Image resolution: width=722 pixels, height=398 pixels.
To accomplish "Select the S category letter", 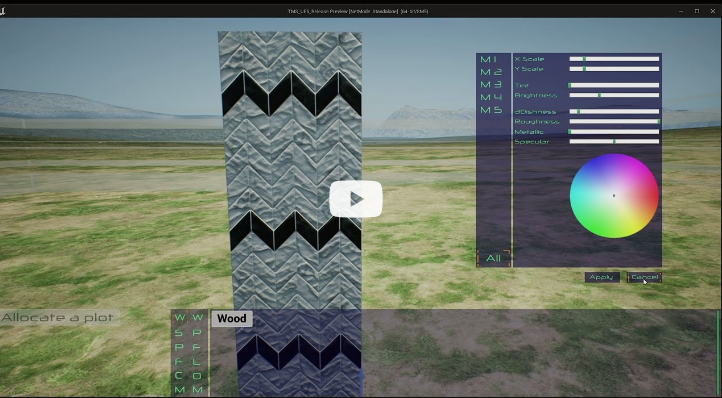I will coord(179,333).
